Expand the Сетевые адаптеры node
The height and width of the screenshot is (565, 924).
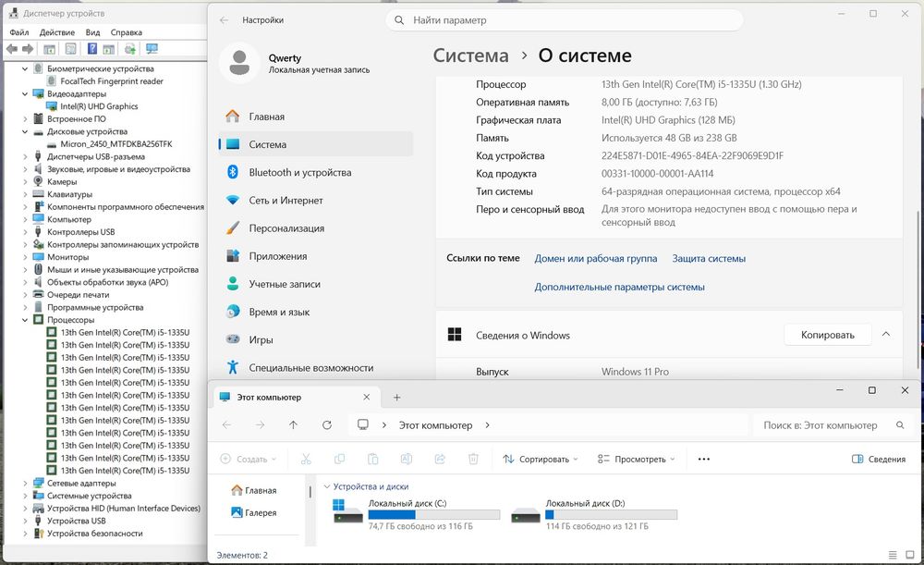(25, 483)
